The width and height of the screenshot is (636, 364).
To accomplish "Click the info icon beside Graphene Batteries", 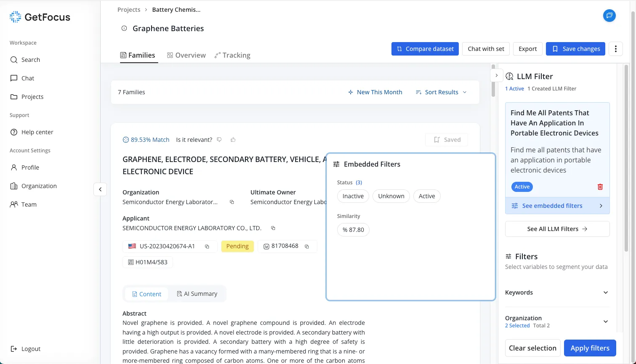I will (x=124, y=28).
